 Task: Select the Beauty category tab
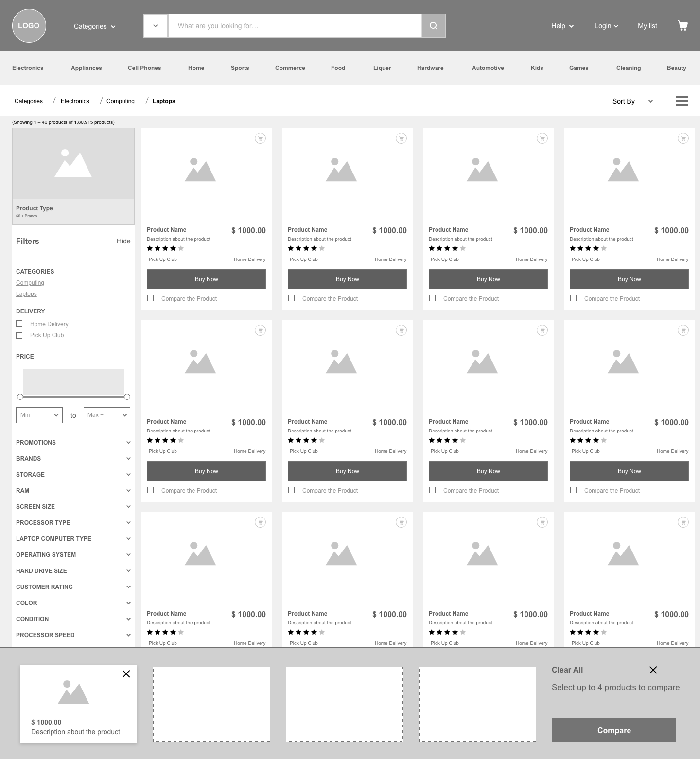[677, 68]
